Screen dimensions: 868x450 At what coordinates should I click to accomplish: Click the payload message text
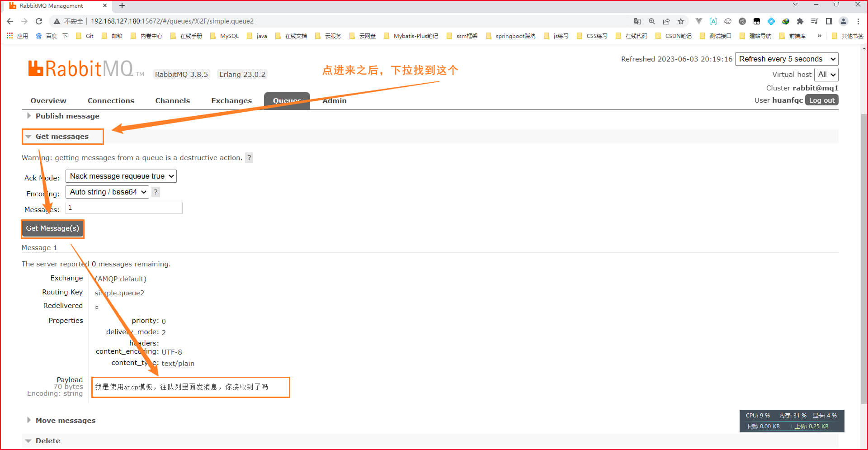coord(181,387)
